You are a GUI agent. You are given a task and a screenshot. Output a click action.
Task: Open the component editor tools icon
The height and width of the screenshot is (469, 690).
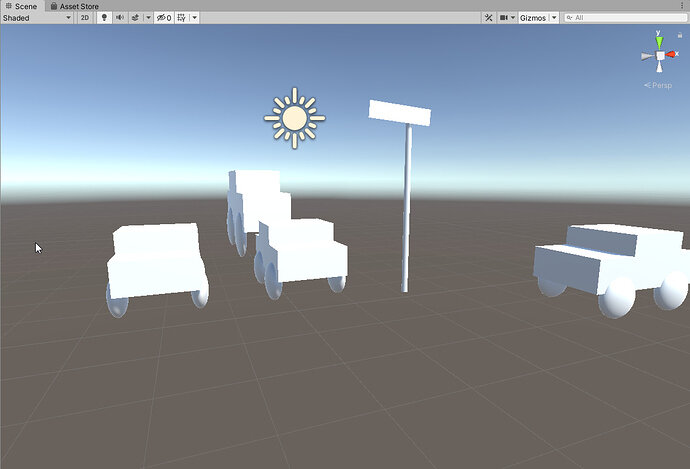click(488, 18)
